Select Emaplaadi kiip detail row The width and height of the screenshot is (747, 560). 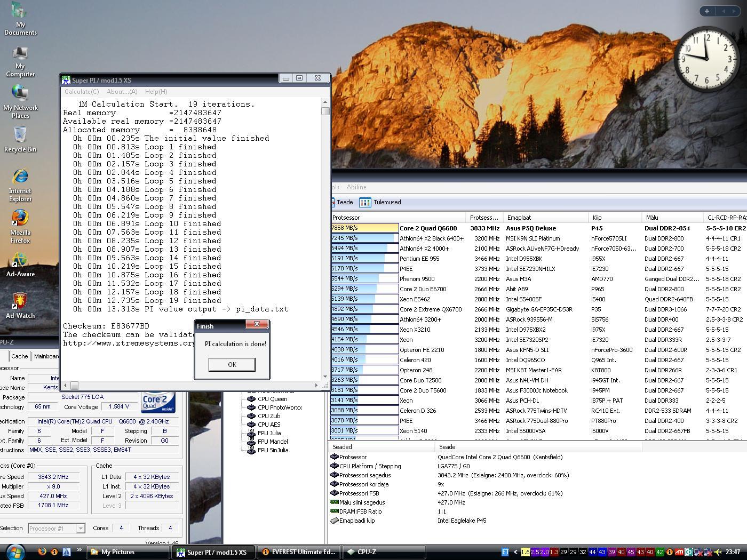[x=409, y=521]
